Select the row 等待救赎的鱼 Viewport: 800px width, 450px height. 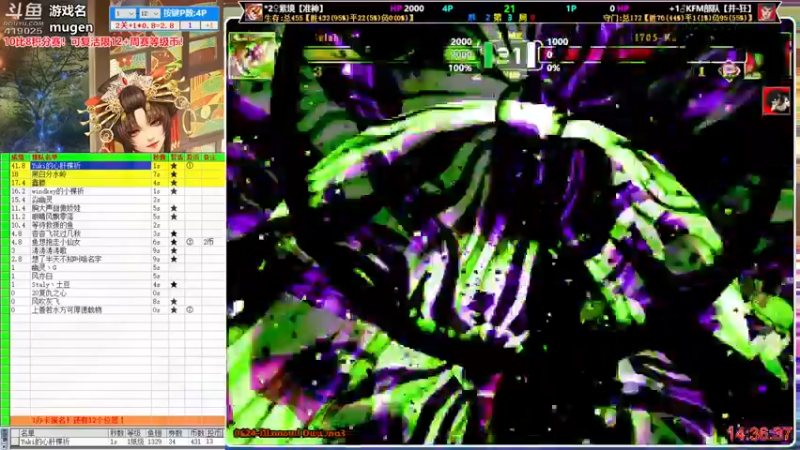[x=118, y=225]
